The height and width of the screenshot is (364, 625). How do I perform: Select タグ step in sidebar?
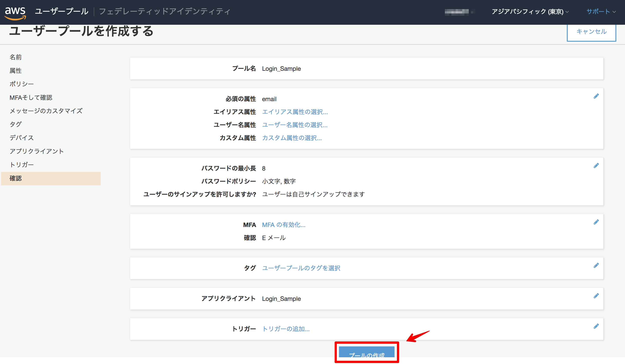[x=16, y=124]
